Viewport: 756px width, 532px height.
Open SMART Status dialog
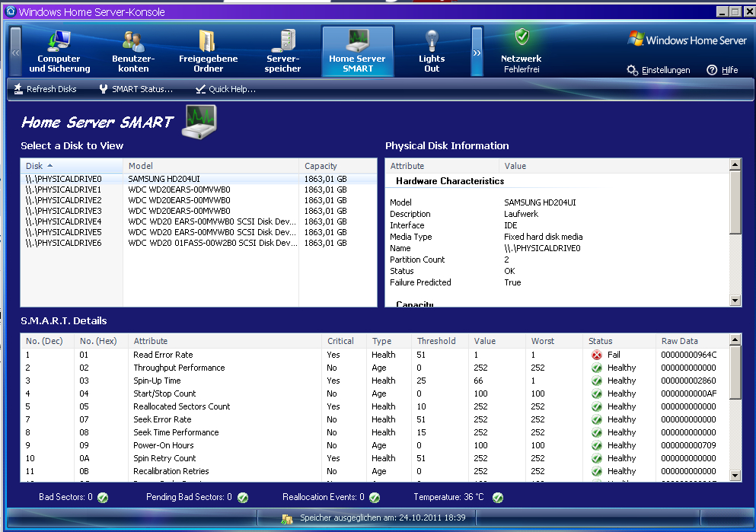[x=136, y=89]
